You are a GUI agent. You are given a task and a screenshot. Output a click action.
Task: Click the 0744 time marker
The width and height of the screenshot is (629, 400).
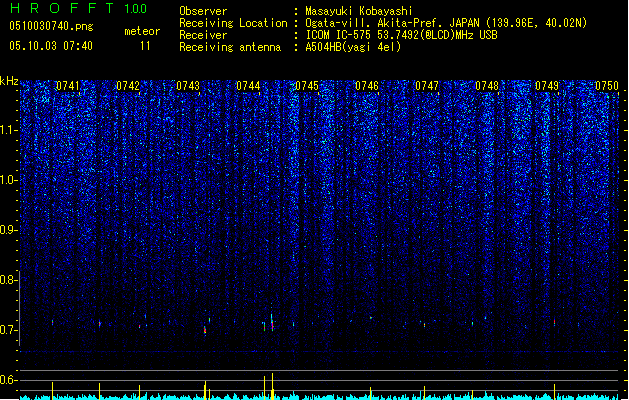(x=248, y=86)
